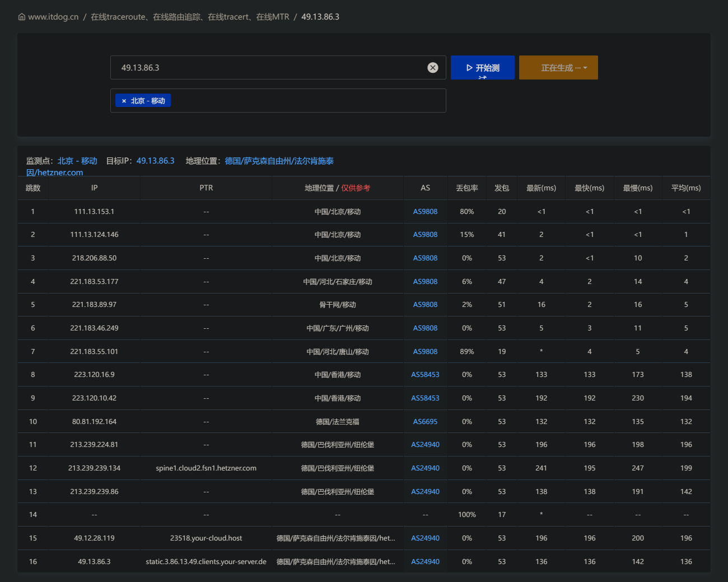Click the 丢包率 column header
The width and height of the screenshot is (728, 582).
[x=466, y=188]
